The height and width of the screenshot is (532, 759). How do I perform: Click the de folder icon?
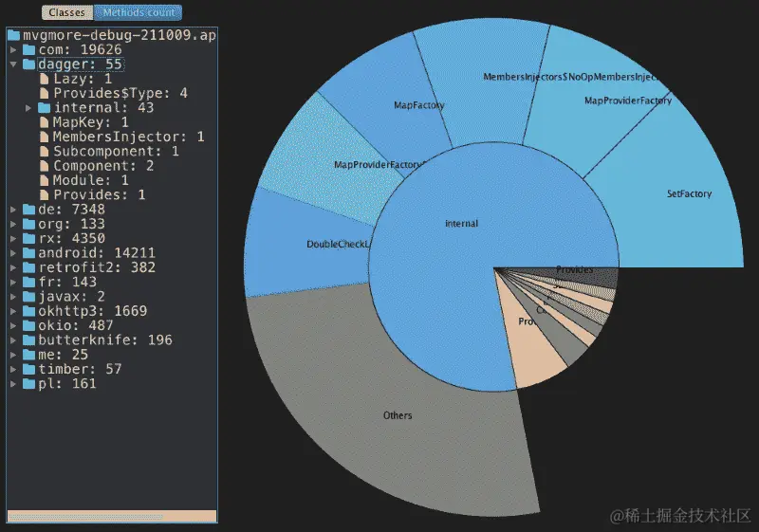pos(29,210)
